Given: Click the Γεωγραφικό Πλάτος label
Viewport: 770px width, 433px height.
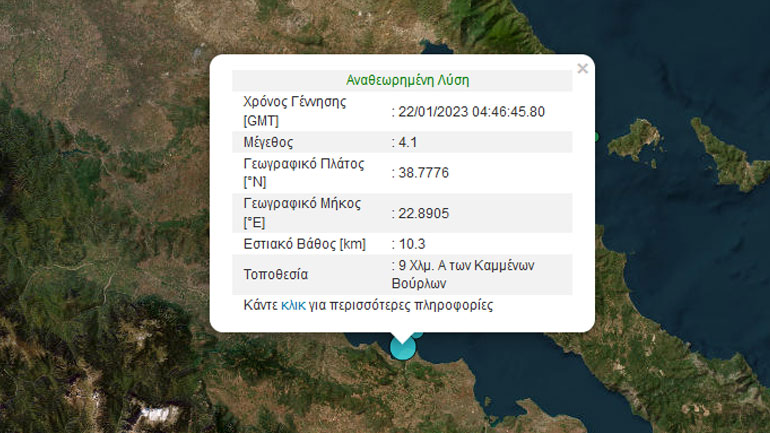Looking at the screenshot, I should (x=303, y=173).
